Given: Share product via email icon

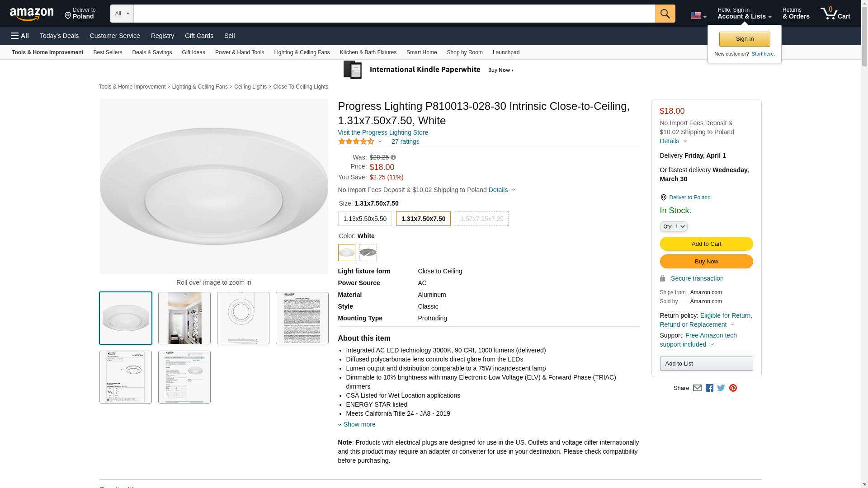Looking at the screenshot, I should click(x=697, y=388).
